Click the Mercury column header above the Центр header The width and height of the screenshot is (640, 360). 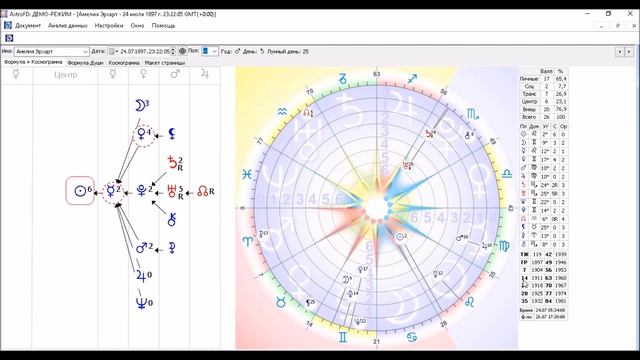(x=16, y=74)
